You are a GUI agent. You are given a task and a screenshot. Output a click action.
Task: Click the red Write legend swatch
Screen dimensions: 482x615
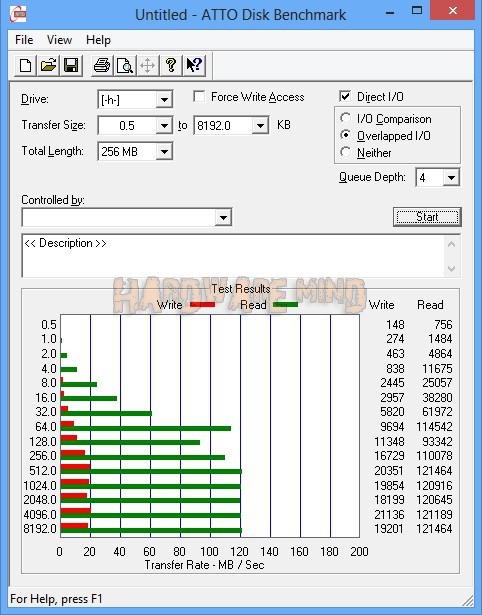point(202,304)
